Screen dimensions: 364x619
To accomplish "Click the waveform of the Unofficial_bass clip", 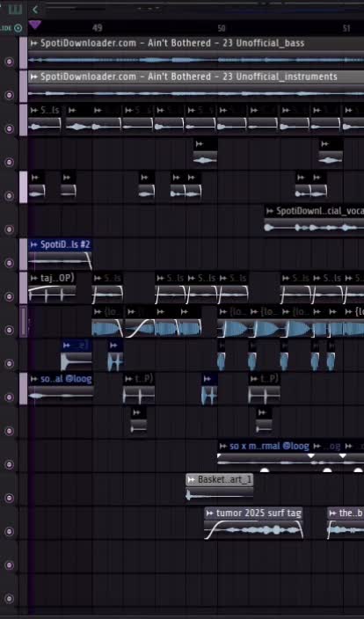I will [x=196, y=60].
